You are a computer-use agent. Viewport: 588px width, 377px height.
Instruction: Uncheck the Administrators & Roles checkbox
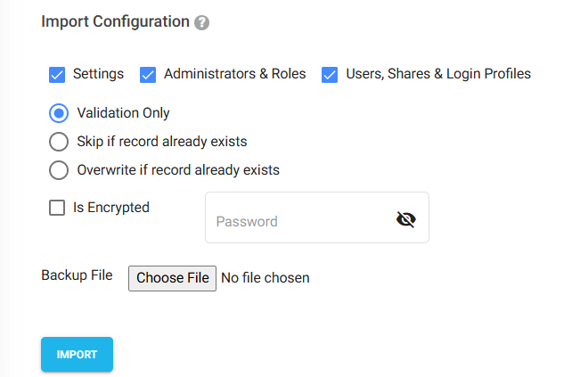pos(148,75)
